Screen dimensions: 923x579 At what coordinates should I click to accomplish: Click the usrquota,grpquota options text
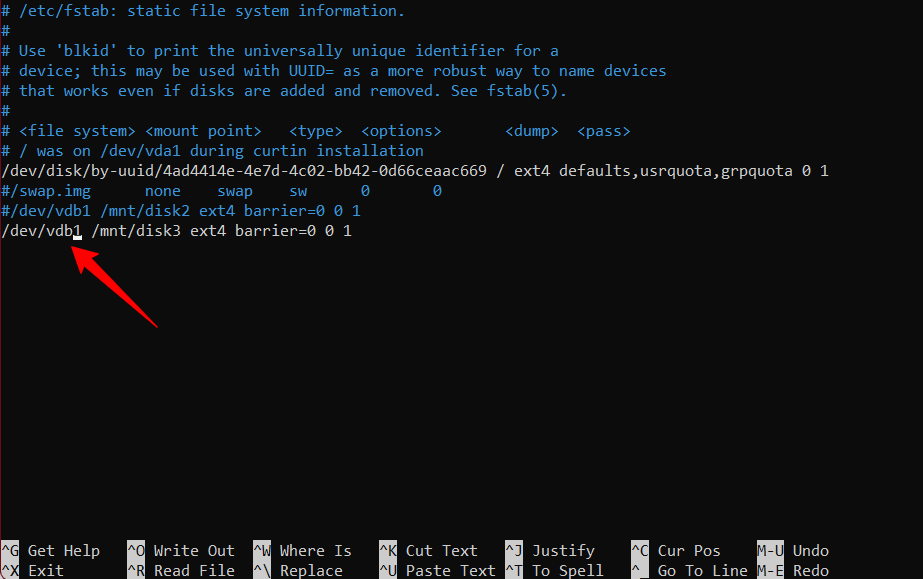[716, 171]
